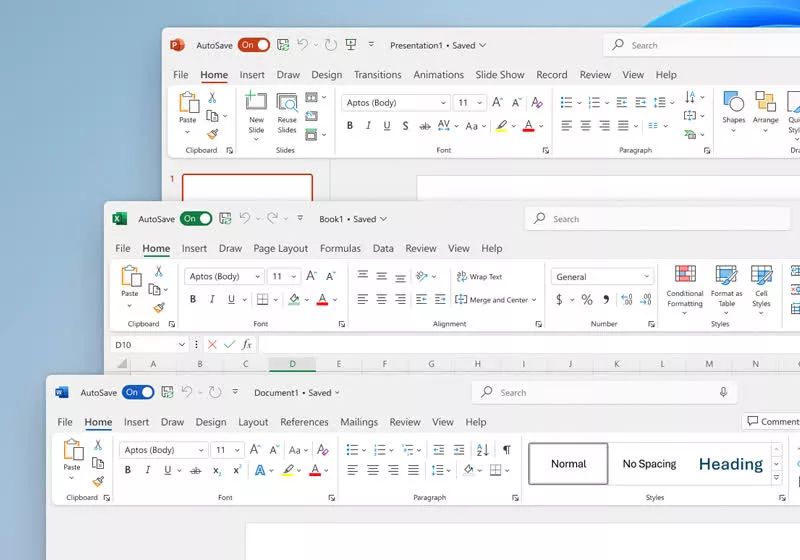Click Arrange icon in PowerPoint
Image resolution: width=800 pixels, height=560 pixels.
point(765,101)
